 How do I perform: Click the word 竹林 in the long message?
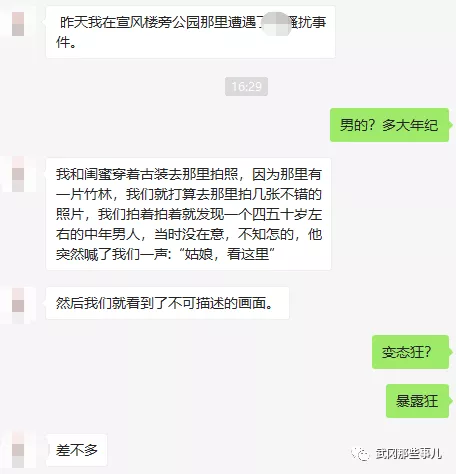pos(98,194)
